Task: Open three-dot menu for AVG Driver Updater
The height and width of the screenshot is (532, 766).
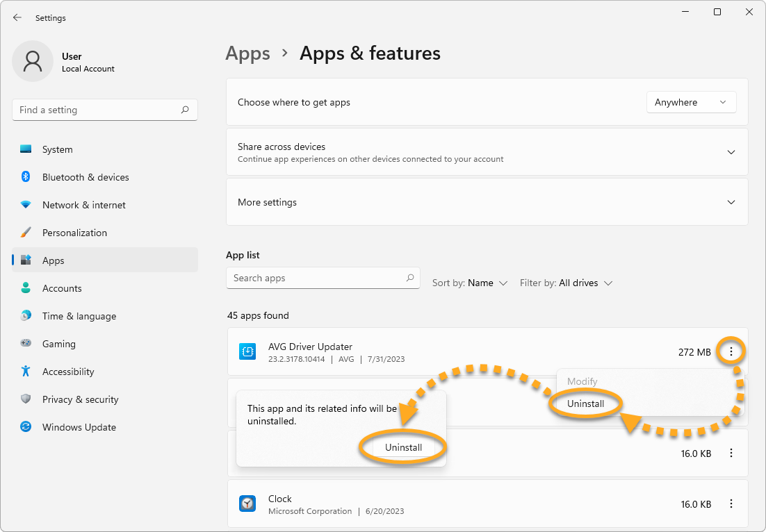Action: coord(731,352)
